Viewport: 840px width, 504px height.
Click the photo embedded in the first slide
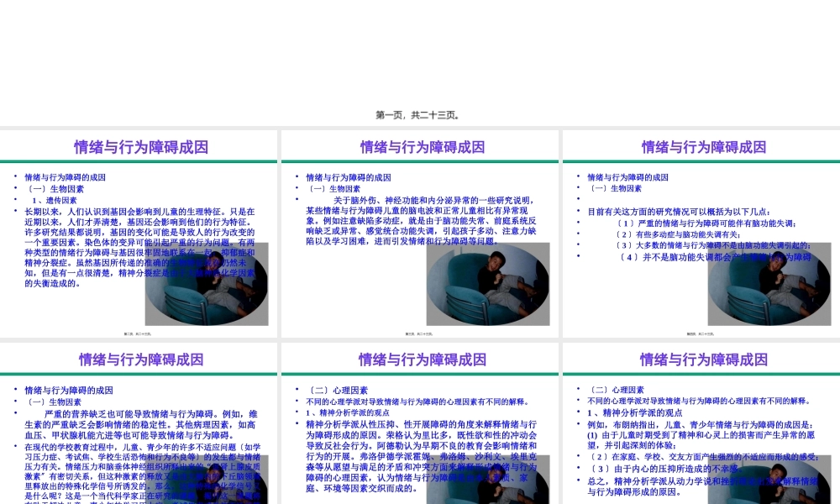point(206,284)
